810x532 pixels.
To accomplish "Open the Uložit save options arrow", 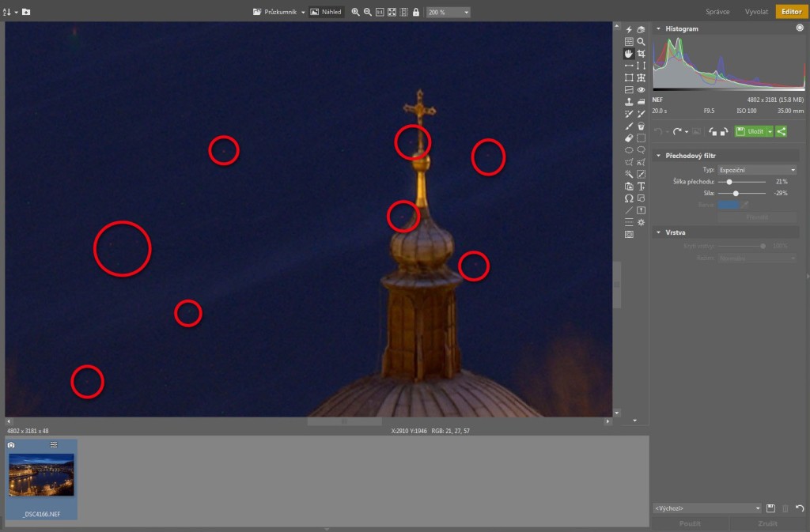I will click(x=770, y=131).
